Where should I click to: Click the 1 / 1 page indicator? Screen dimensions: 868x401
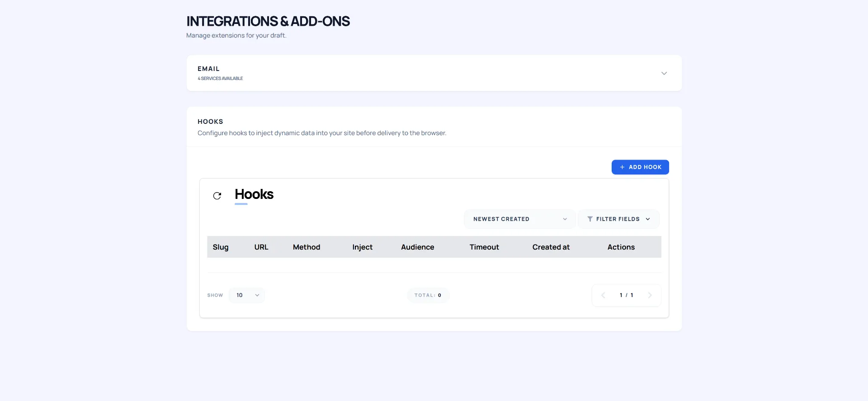[626, 295]
